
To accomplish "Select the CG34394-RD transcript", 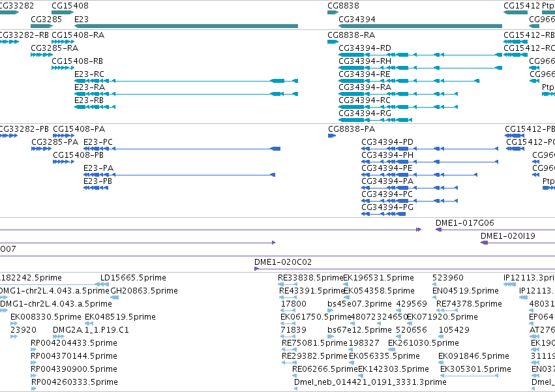I will (420, 55).
